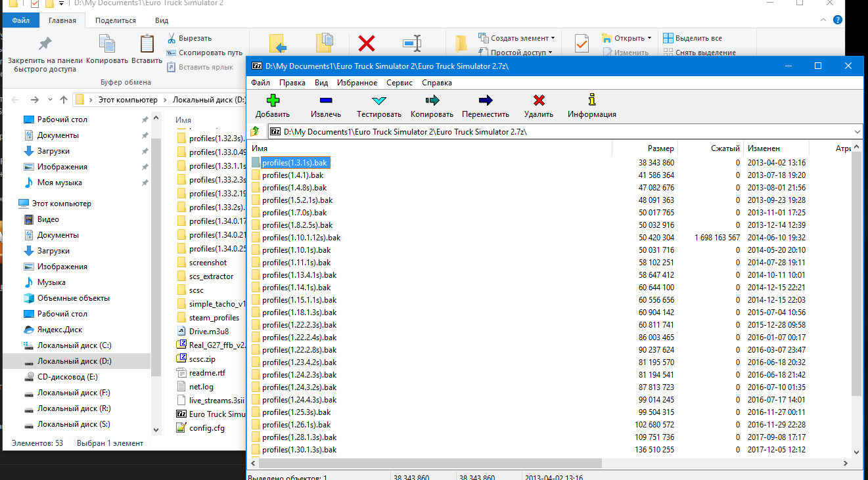Click Скопировать путь in Explorer ribbon

pos(204,53)
